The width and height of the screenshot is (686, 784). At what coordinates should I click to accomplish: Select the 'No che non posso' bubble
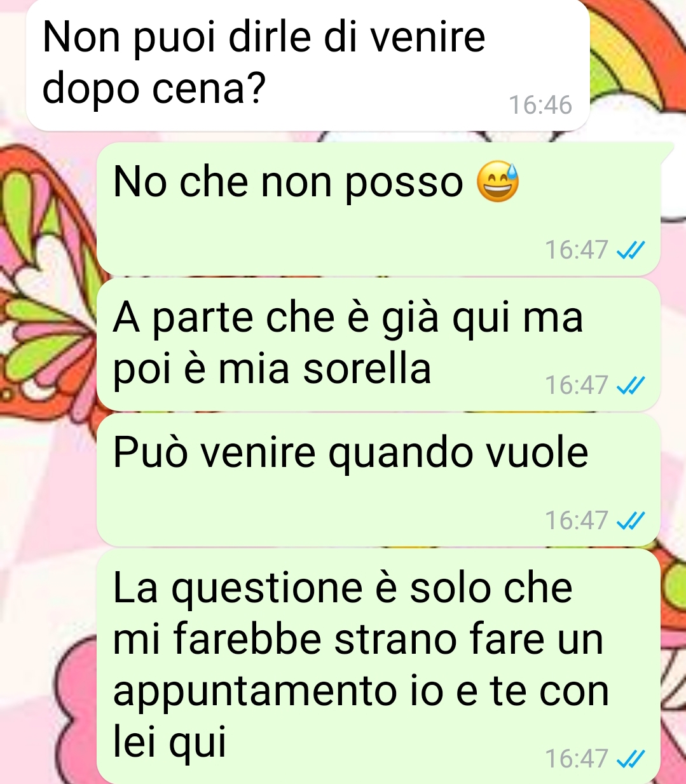coord(379,209)
